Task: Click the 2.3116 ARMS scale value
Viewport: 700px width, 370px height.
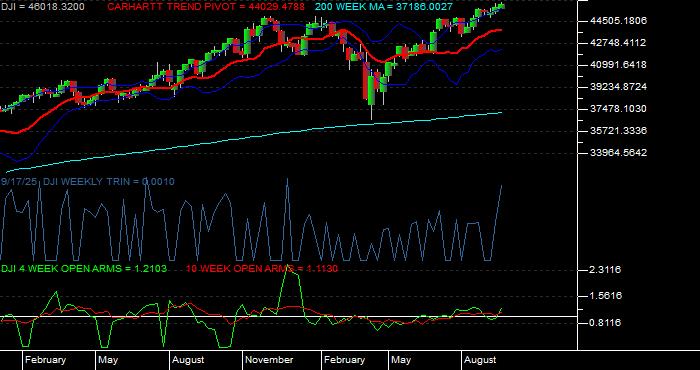Action: point(605,270)
